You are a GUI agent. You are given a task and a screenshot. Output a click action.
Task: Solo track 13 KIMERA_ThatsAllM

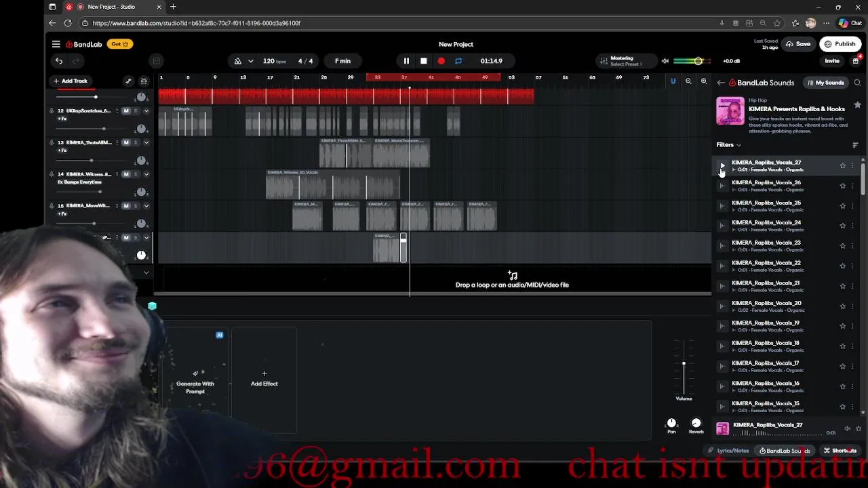pos(136,142)
